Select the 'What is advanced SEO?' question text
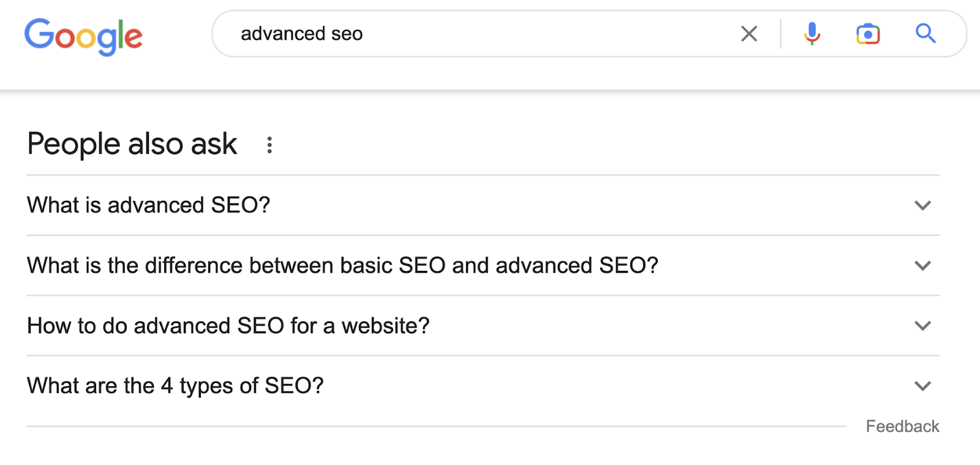 tap(148, 205)
